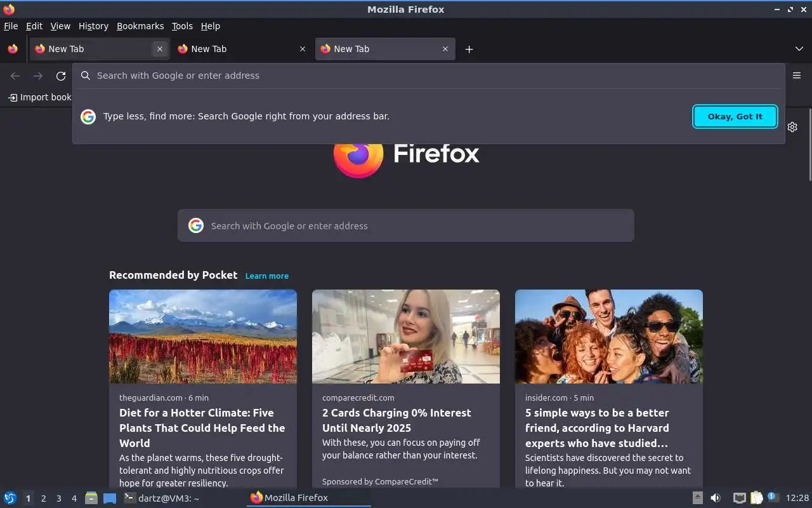Open 5 simple ways better friend article

597,428
